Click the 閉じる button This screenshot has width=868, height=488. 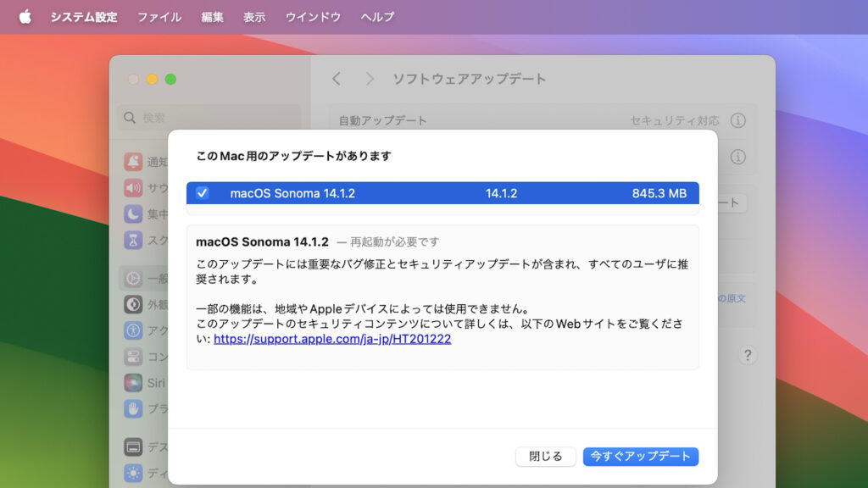pyautogui.click(x=545, y=457)
